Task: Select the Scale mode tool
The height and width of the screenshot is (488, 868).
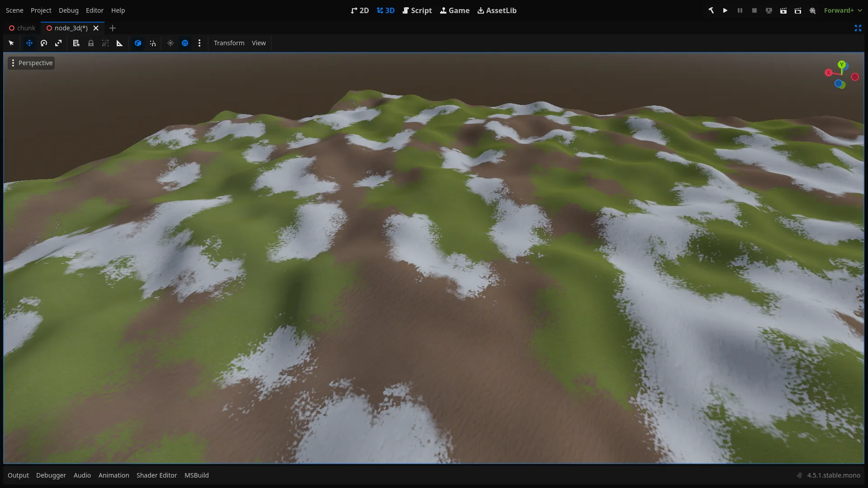Action: point(58,43)
